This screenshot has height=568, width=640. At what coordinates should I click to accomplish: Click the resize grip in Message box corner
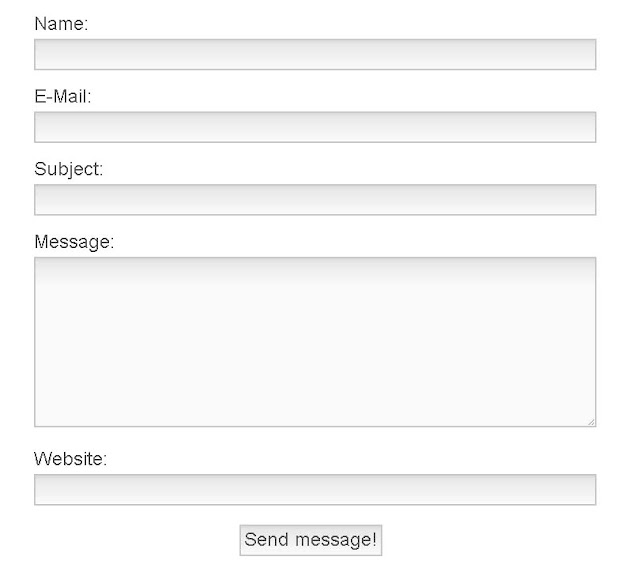tap(591, 422)
